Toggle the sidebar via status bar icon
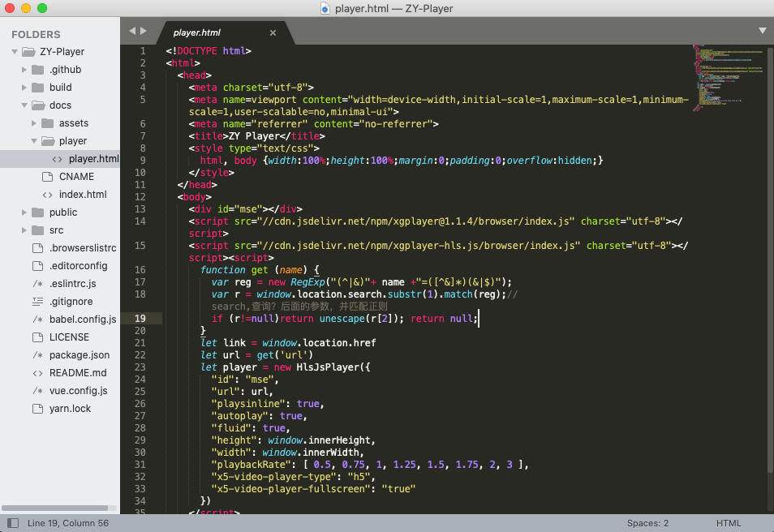 click(13, 523)
